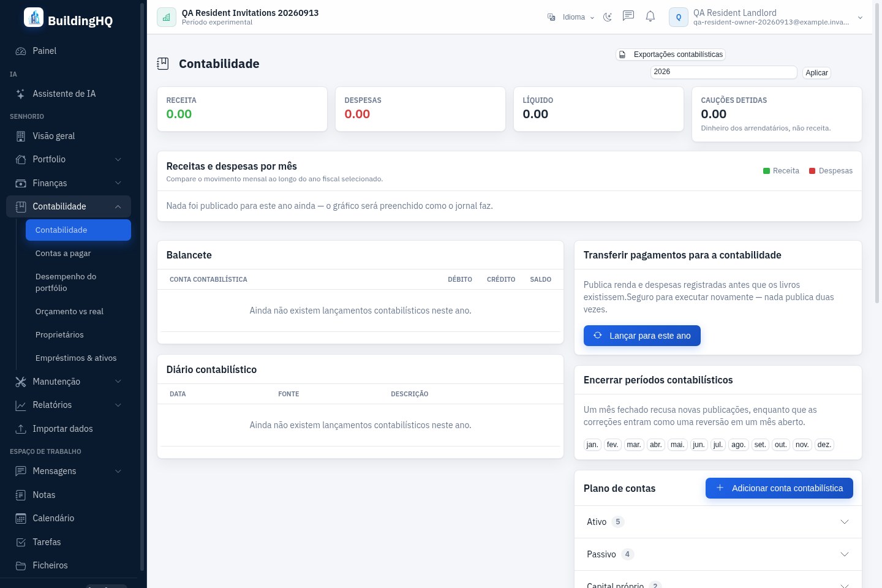Toggle the jan. period chip
The height and width of the screenshot is (588, 882).
[x=592, y=445]
